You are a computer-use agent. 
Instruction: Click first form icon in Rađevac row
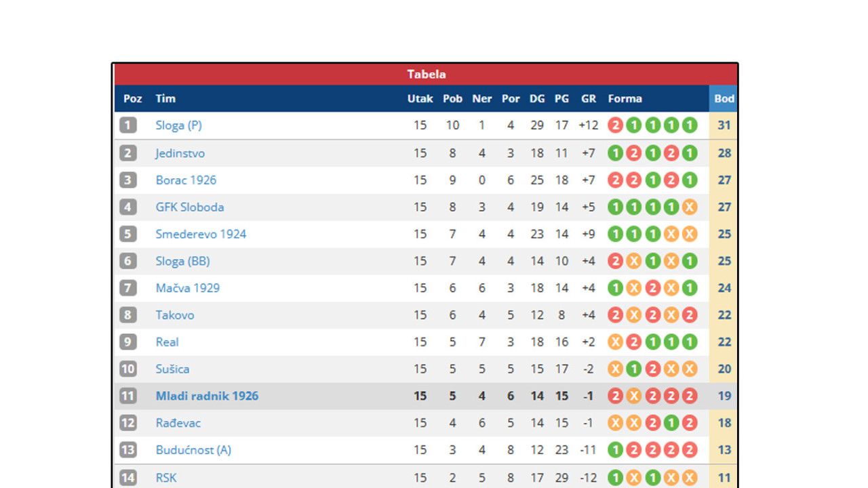tap(615, 423)
